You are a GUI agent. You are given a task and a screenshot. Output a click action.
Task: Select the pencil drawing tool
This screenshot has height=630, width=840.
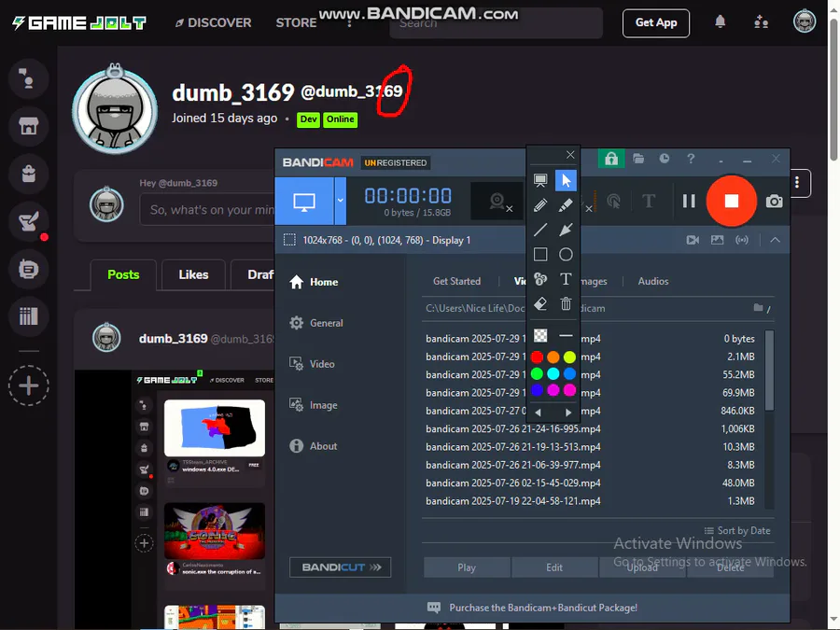point(540,205)
